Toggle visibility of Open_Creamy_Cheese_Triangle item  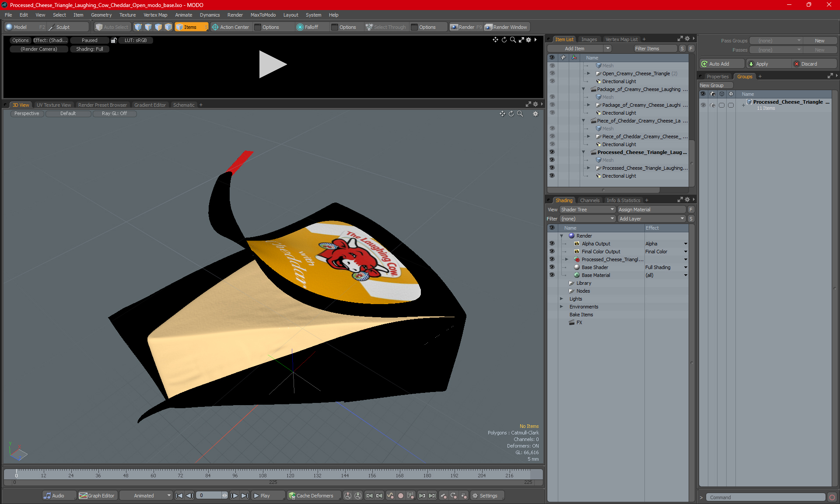tap(552, 73)
